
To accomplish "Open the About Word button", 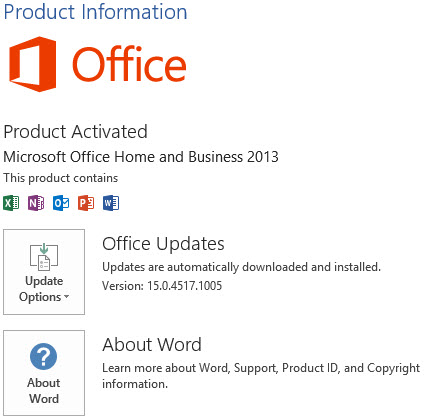I will pyautogui.click(x=44, y=373).
